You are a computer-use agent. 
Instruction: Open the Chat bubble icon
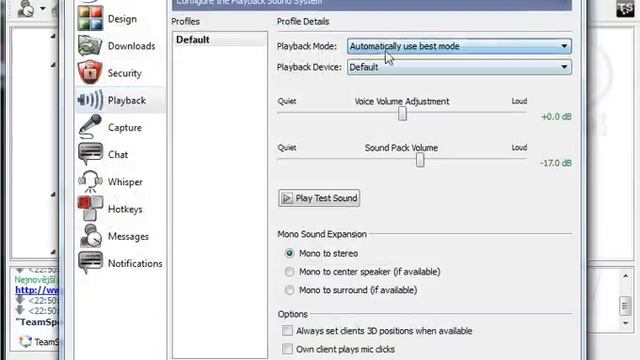90,154
